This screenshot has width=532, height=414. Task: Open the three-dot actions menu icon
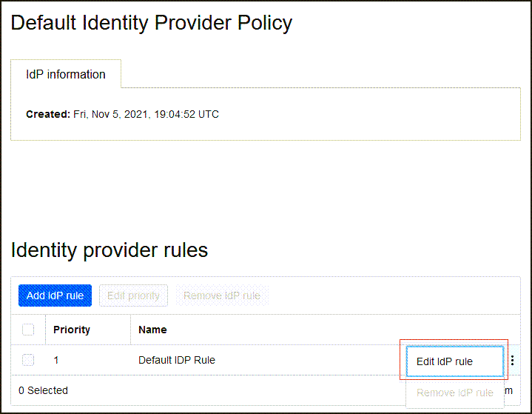512,361
